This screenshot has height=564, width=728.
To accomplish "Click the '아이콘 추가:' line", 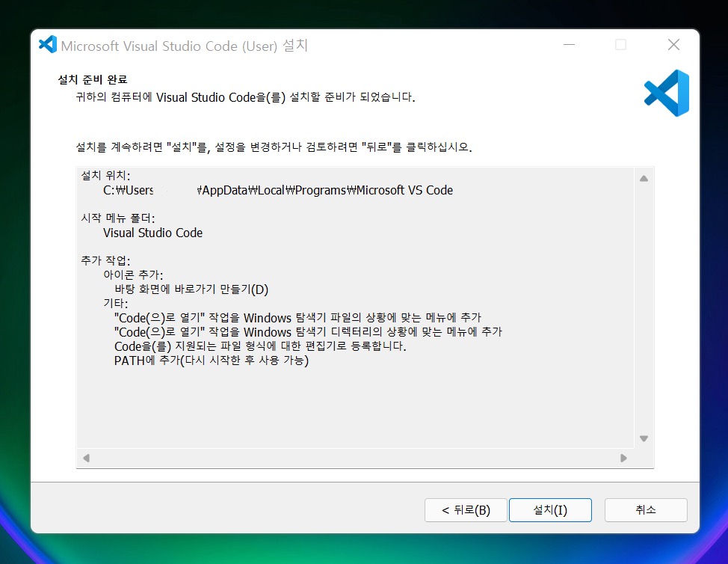I will coord(133,275).
